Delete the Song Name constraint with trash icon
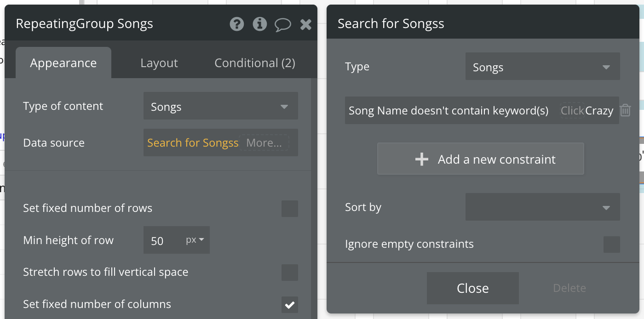Image resolution: width=644 pixels, height=319 pixels. pyautogui.click(x=625, y=110)
